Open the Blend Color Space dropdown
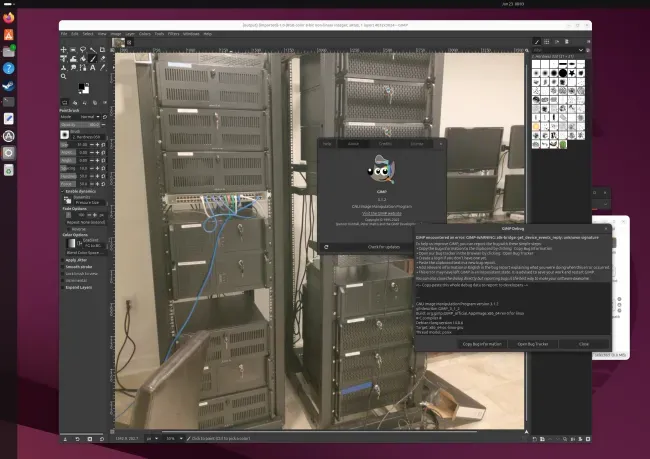Viewport: 650px width, 459px height. tap(85, 253)
